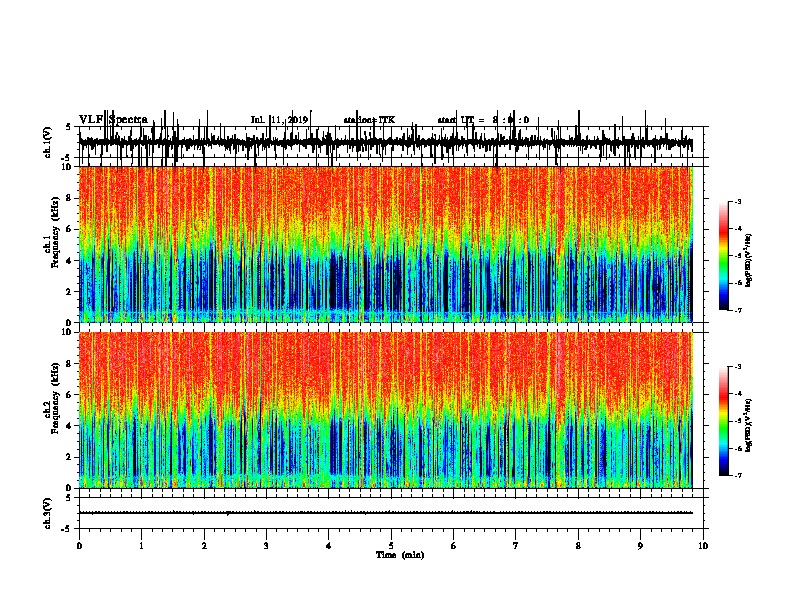792x612 pixels.
Task: Click time axis tick "0" at the bottom
Action: 79,545
